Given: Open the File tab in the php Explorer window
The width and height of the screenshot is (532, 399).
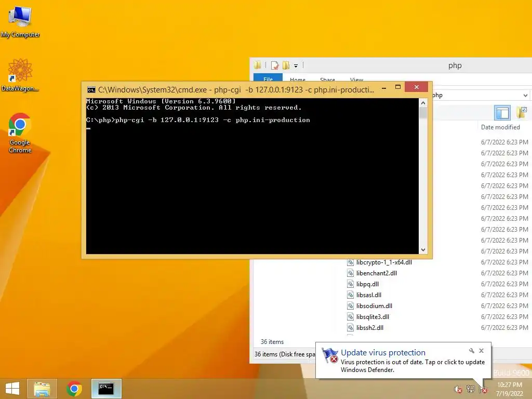Looking at the screenshot, I should [x=268, y=78].
